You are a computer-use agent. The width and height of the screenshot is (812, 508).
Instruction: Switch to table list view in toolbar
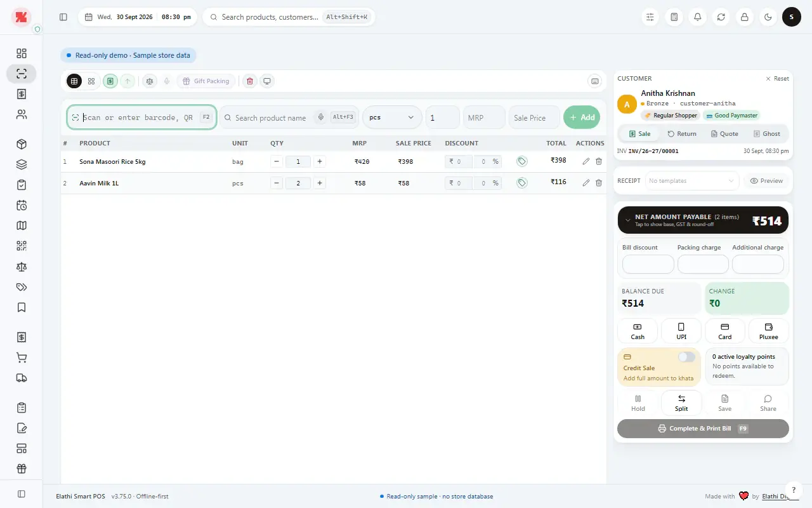(74, 81)
